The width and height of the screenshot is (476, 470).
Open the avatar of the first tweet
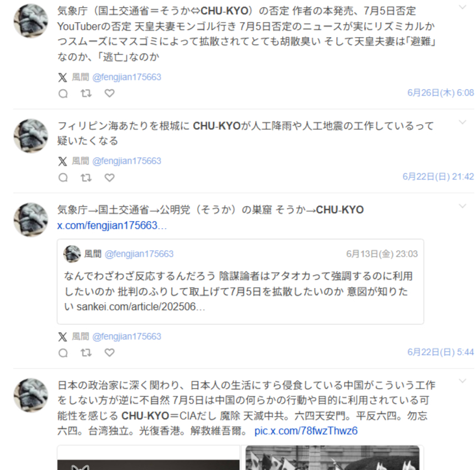[x=31, y=21]
